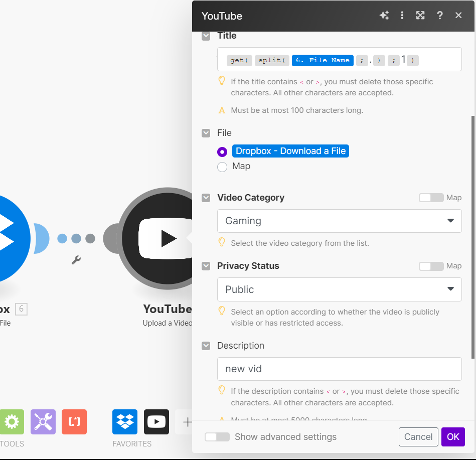The height and width of the screenshot is (460, 476).
Task: Select the Map radio option for File
Action: tap(222, 167)
